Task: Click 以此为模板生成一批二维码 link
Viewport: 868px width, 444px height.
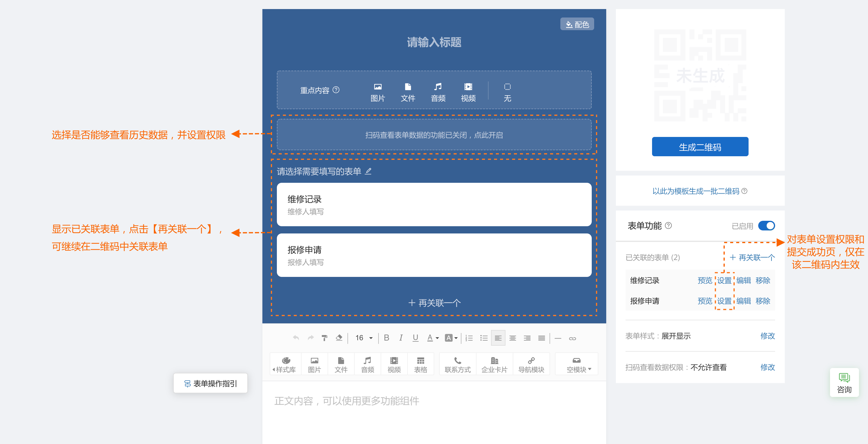Action: click(695, 191)
